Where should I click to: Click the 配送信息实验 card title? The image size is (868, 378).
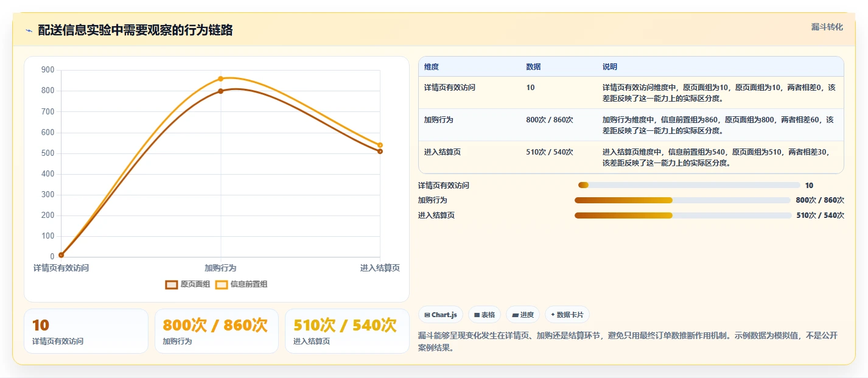click(135, 30)
